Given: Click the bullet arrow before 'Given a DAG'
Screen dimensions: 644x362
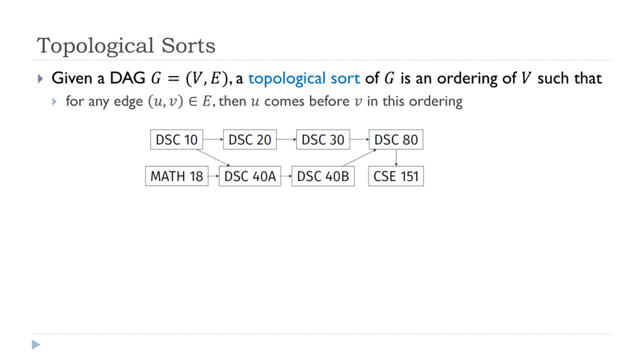Looking at the screenshot, I should (x=40, y=79).
